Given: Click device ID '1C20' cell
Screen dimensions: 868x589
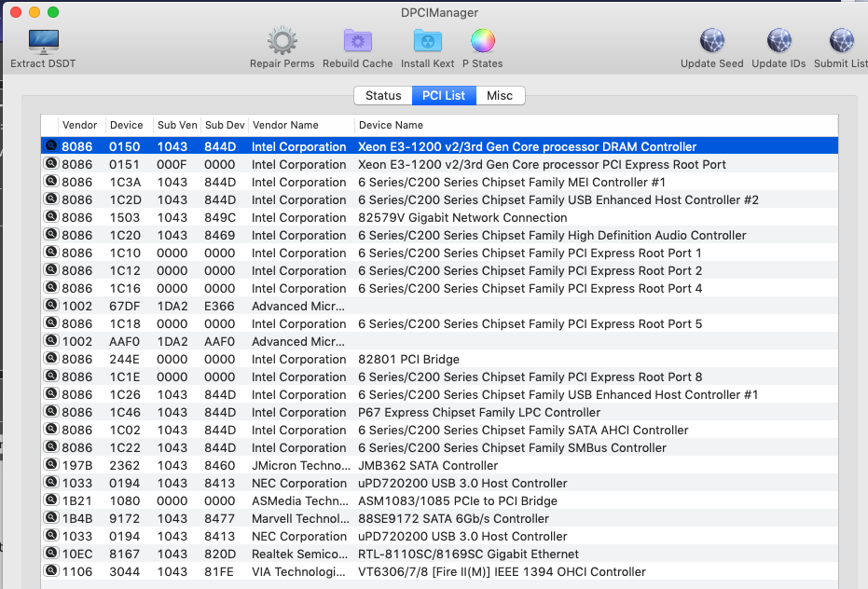Looking at the screenshot, I should click(125, 235).
